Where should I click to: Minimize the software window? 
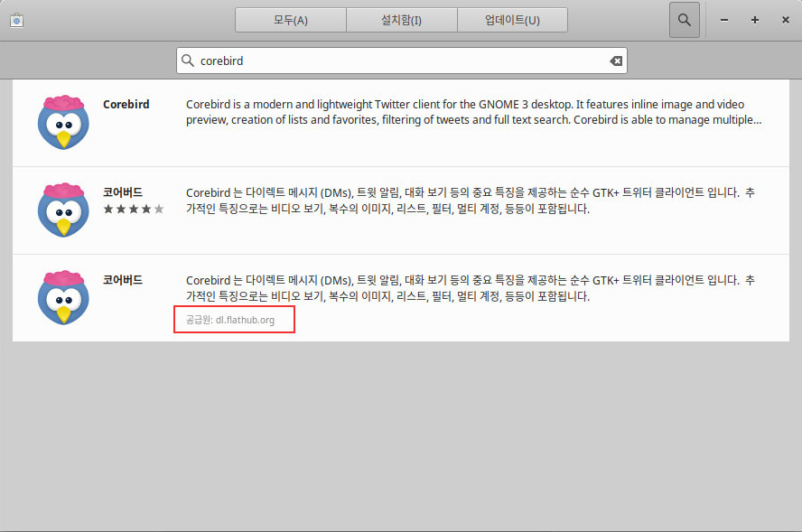724,20
